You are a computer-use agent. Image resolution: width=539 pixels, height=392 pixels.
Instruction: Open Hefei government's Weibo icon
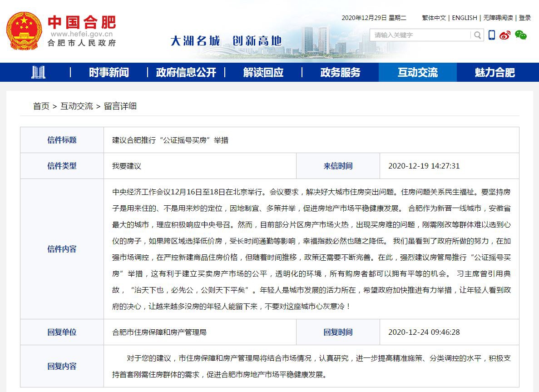pyautogui.click(x=505, y=35)
